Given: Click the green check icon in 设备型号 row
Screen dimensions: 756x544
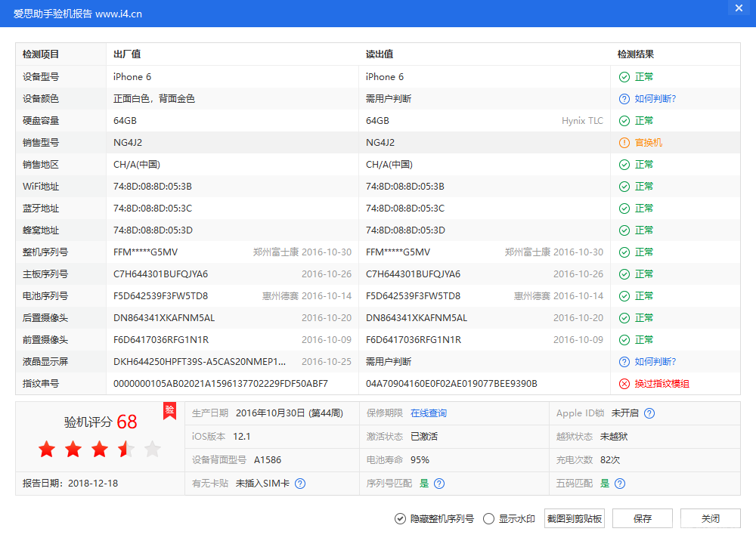Looking at the screenshot, I should coord(624,77).
